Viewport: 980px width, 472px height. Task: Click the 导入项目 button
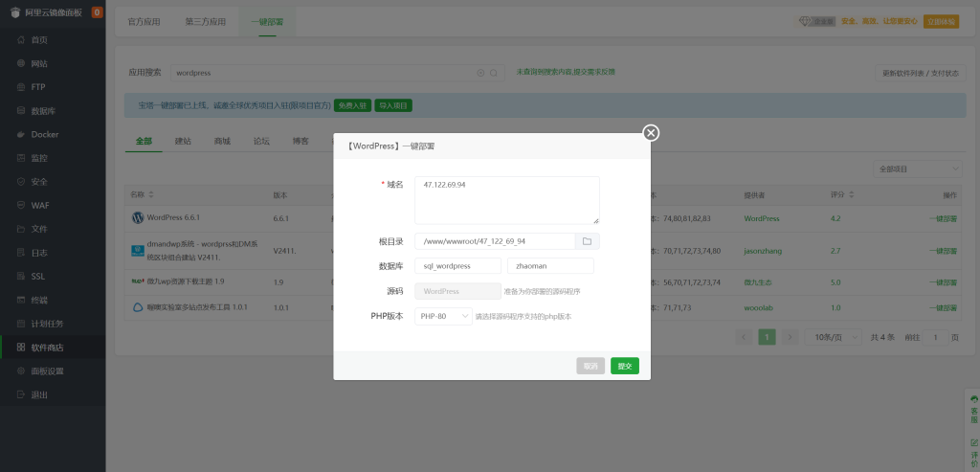393,105
